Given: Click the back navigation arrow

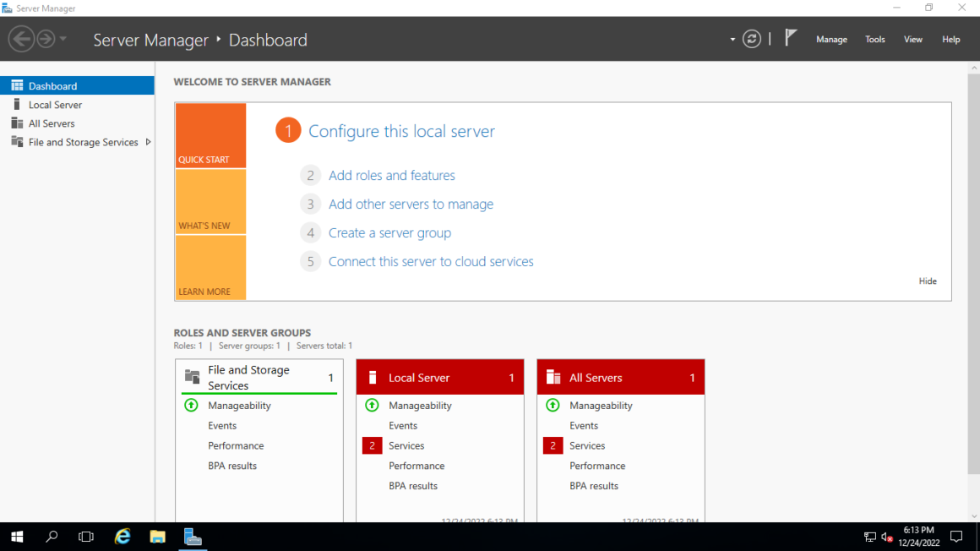Looking at the screenshot, I should pyautogui.click(x=21, y=38).
